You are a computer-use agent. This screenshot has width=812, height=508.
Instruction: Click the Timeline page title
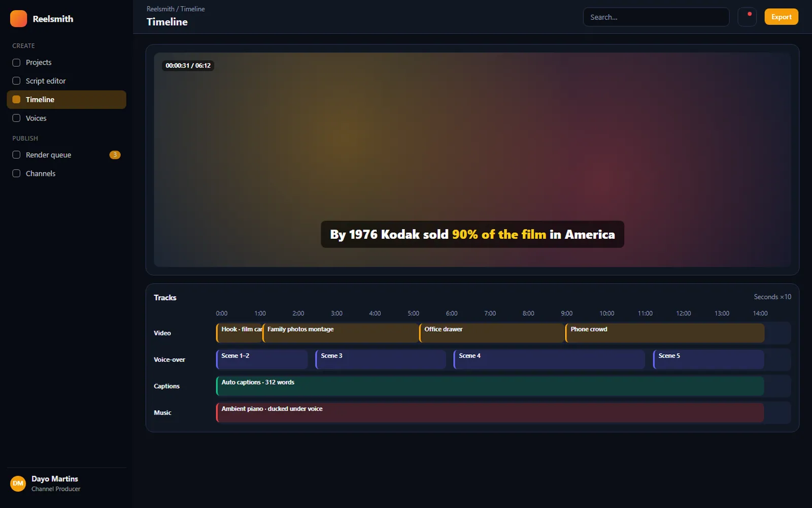(167, 22)
